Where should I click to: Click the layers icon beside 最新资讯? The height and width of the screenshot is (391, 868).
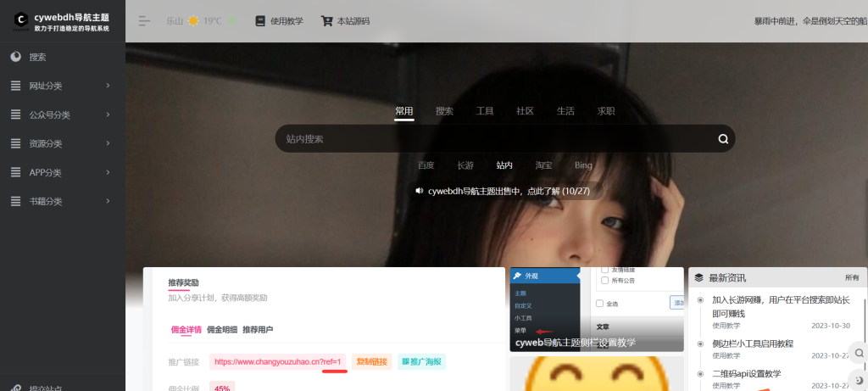pos(699,277)
